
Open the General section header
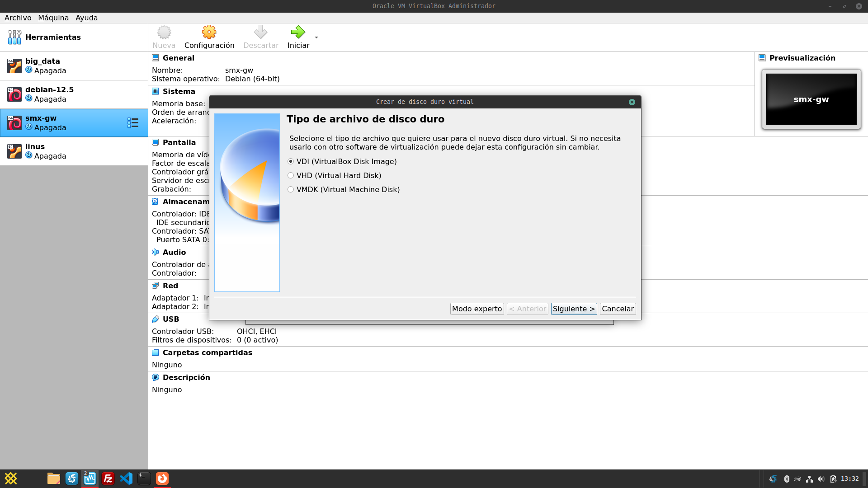pyautogui.click(x=179, y=58)
